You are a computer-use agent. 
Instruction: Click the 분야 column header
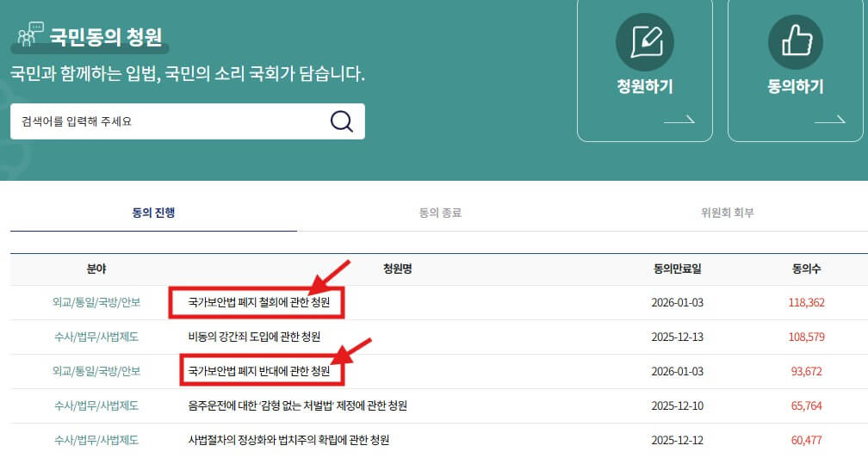tap(96, 269)
